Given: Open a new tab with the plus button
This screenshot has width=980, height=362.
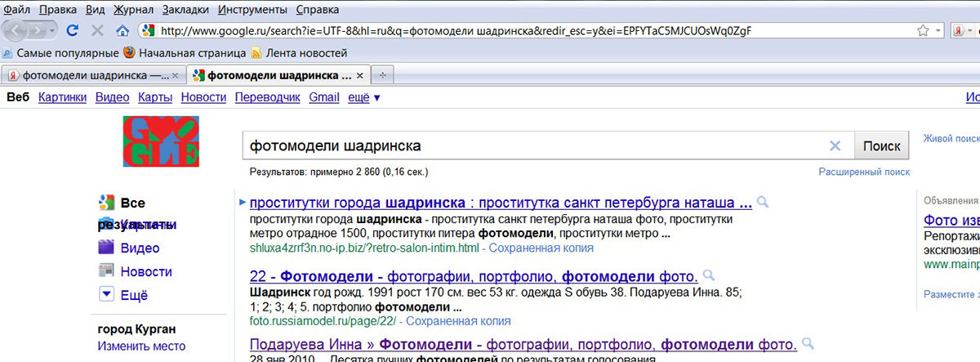Looking at the screenshot, I should point(382,75).
